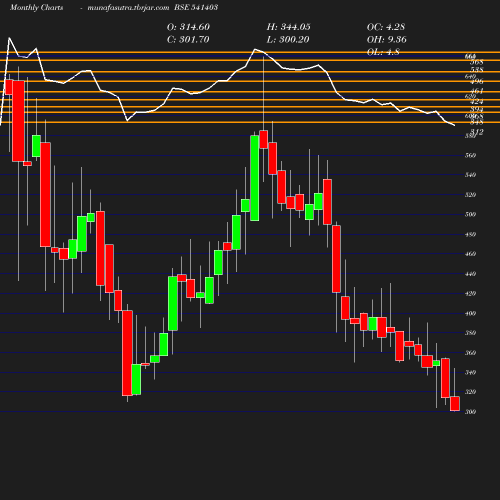
Task: Select the high value "H: 344.05"
Action: [x=288, y=27]
